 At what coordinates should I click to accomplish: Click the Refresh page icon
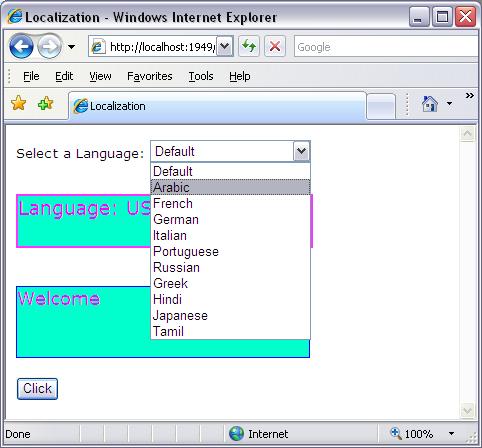tap(249, 46)
